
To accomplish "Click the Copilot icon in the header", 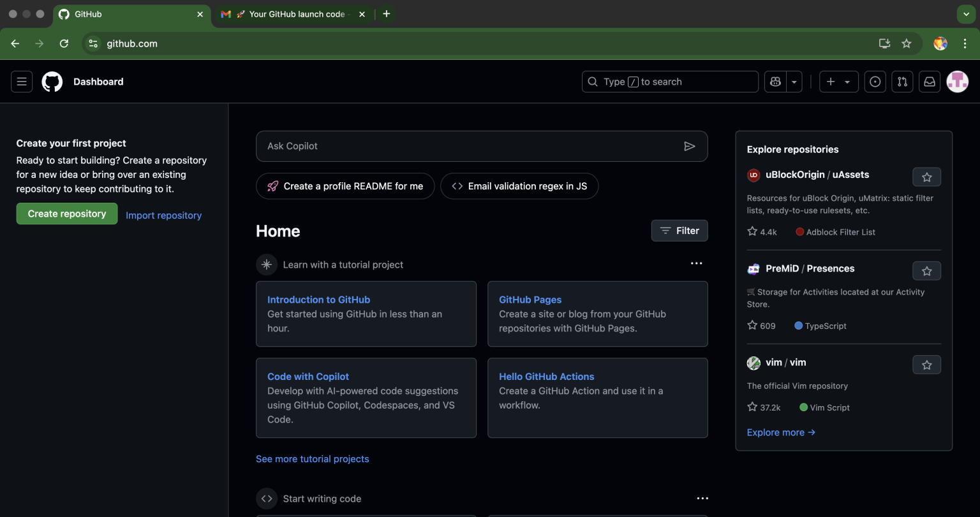I will 775,82.
